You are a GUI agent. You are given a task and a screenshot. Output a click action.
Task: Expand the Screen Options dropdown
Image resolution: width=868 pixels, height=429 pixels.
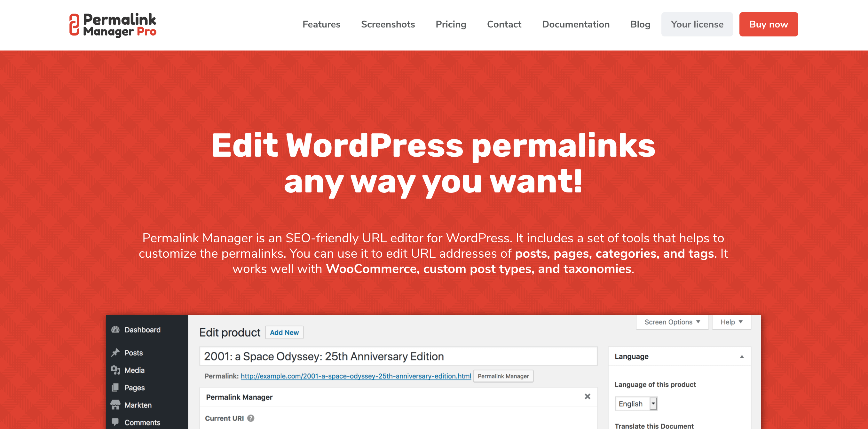click(672, 322)
